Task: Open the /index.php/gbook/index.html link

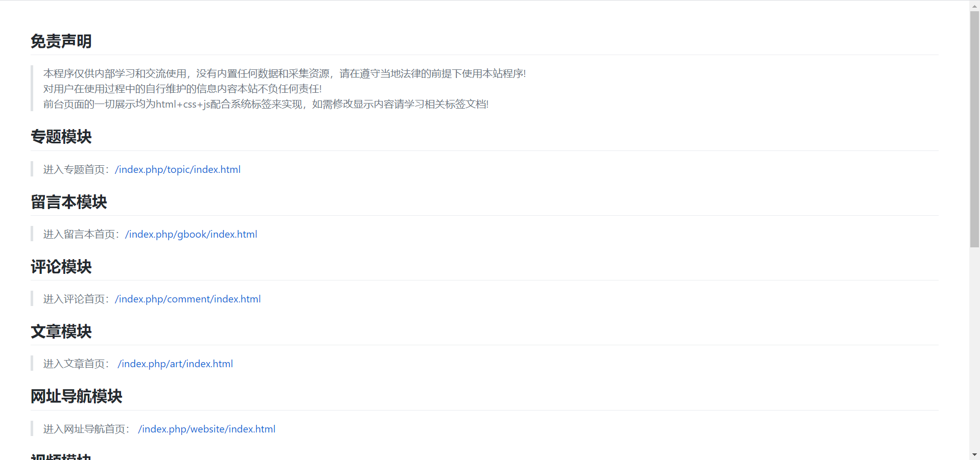Action: [x=191, y=234]
